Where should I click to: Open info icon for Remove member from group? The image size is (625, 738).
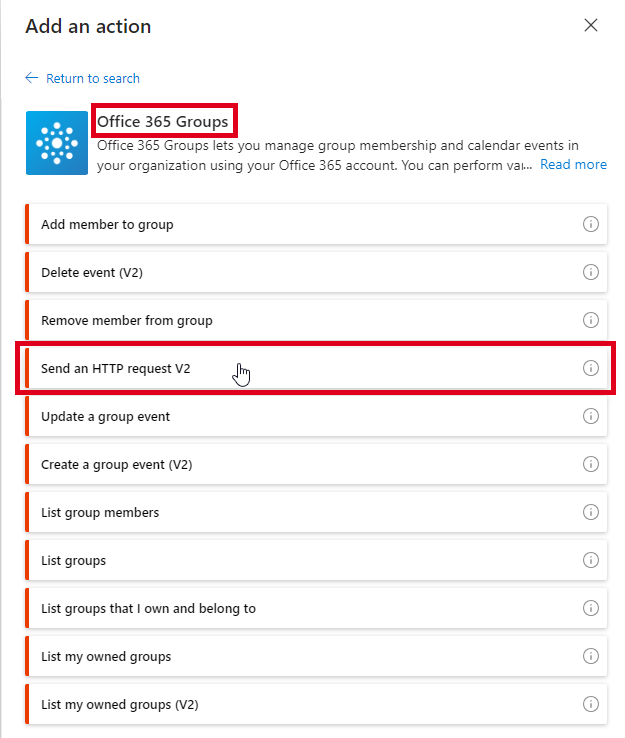[590, 320]
